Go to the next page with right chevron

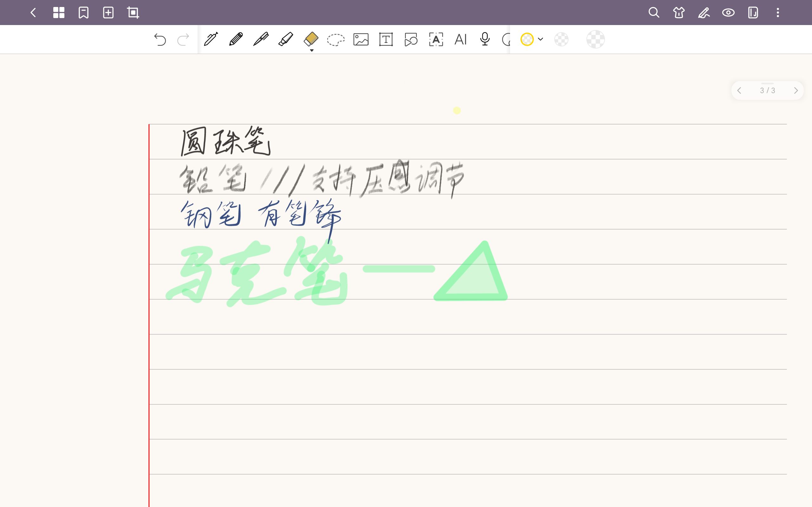click(x=796, y=90)
